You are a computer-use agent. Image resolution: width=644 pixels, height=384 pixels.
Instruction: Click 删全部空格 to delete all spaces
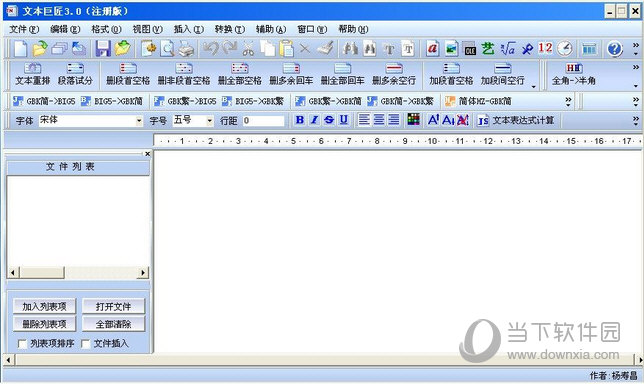(240, 74)
